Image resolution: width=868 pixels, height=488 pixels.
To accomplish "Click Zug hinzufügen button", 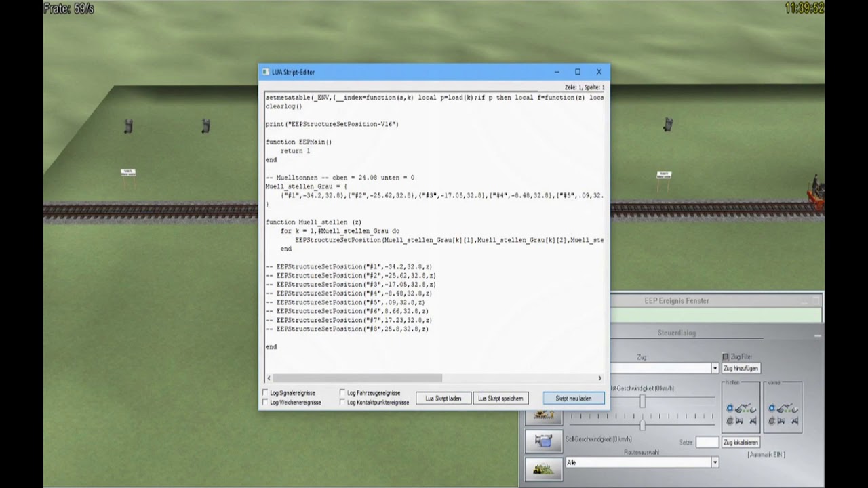I will click(741, 368).
